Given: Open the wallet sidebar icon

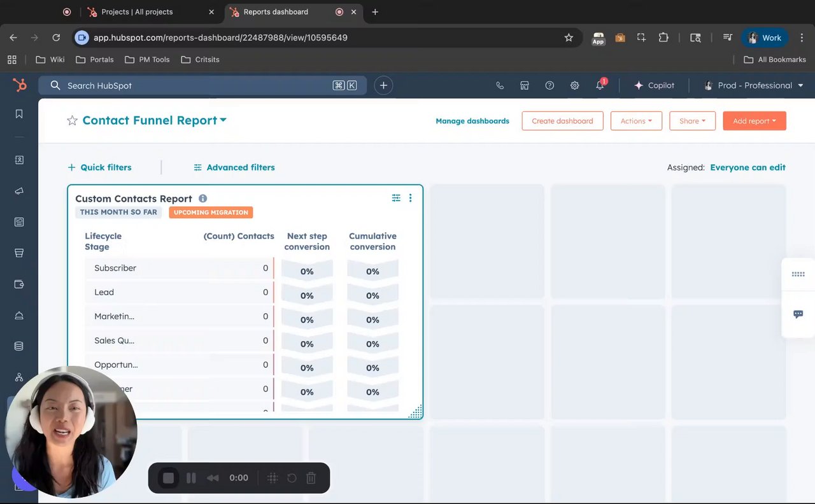Looking at the screenshot, I should click(x=19, y=284).
